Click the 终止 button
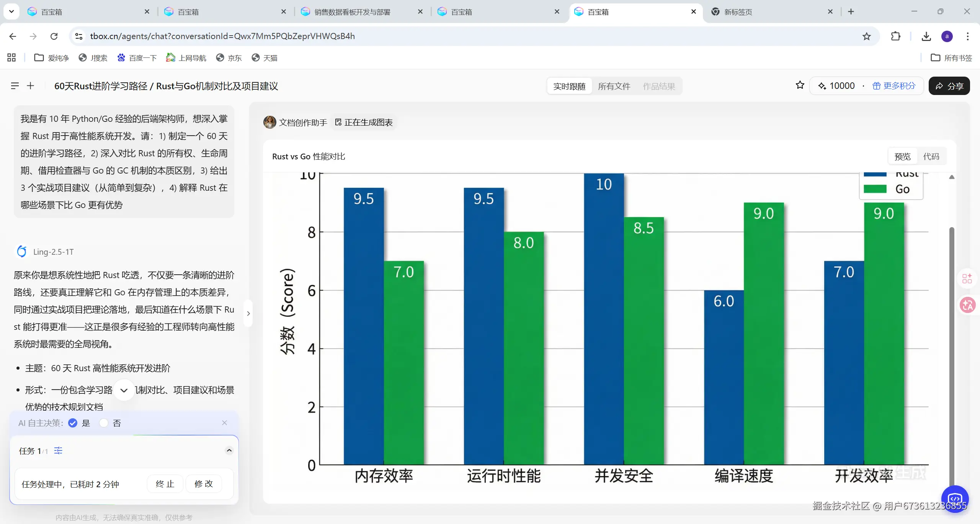The height and width of the screenshot is (524, 980). [x=165, y=484]
